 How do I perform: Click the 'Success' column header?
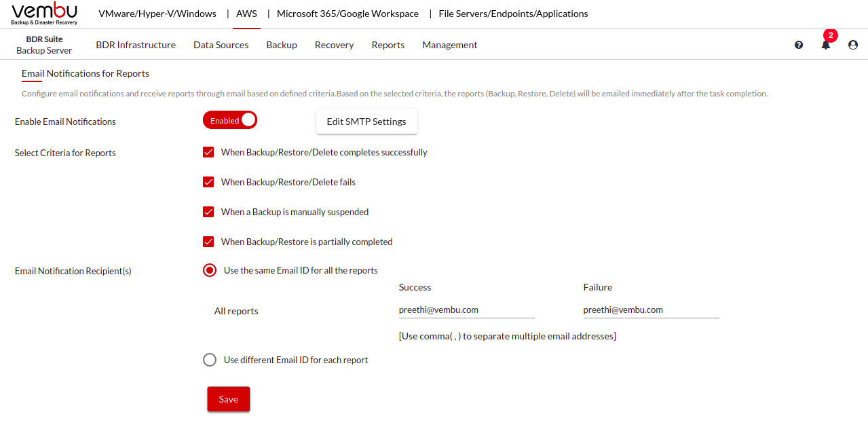(x=415, y=287)
